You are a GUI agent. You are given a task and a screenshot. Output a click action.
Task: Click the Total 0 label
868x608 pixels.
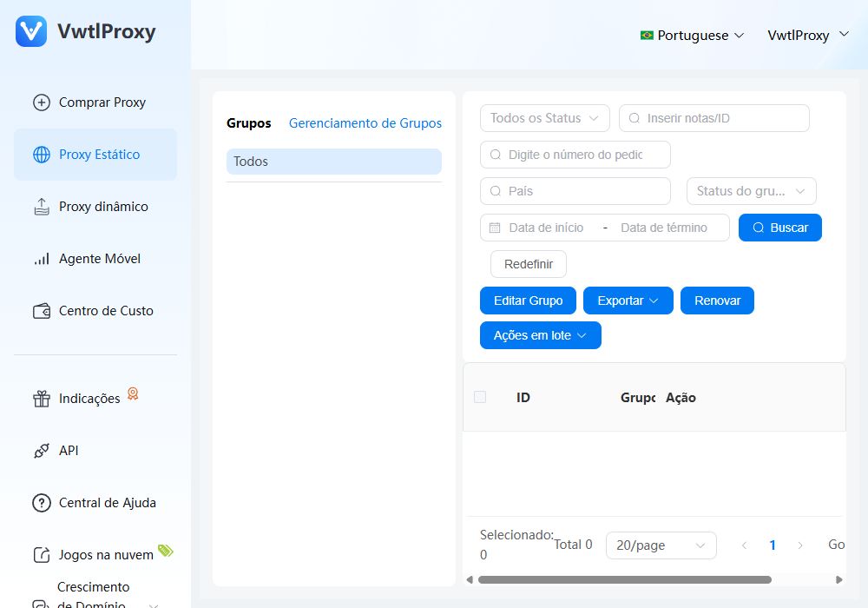574,545
